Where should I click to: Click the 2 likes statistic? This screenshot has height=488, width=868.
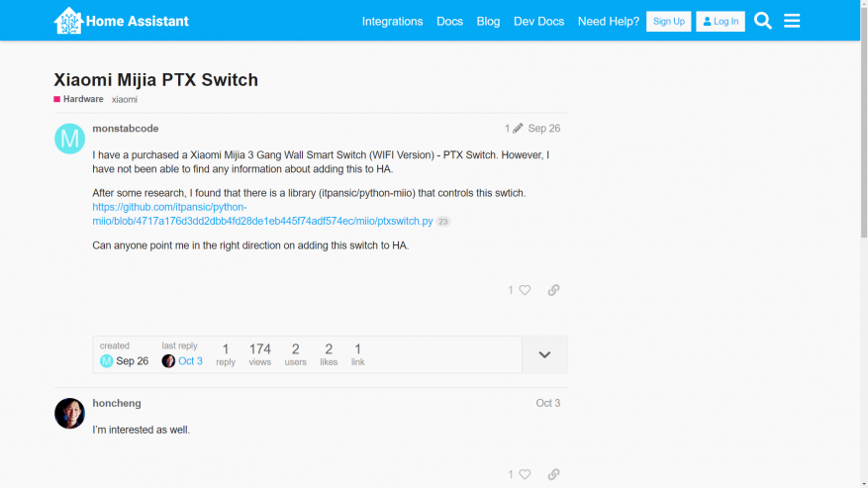tap(329, 354)
